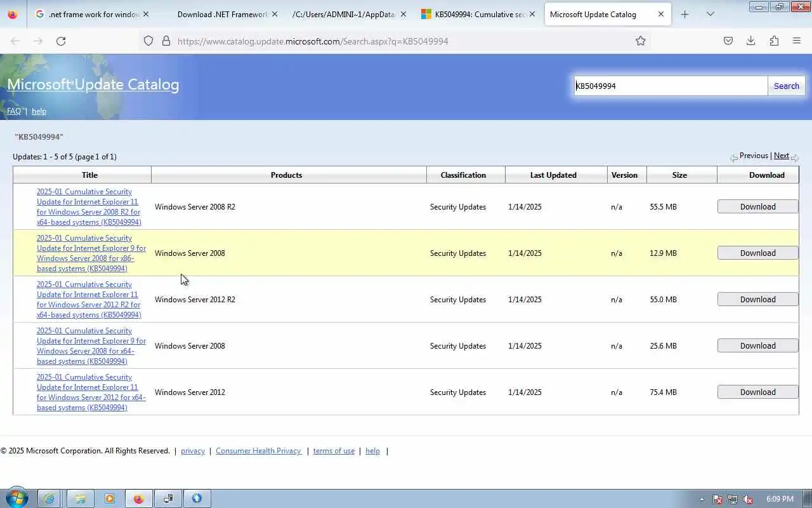812x508 pixels.
Task: Select the Microsoft Update Catalog tab
Action: click(x=608, y=14)
